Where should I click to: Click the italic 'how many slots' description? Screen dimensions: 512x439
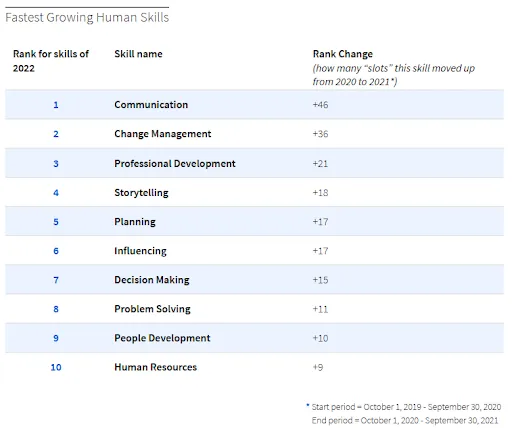(394, 75)
